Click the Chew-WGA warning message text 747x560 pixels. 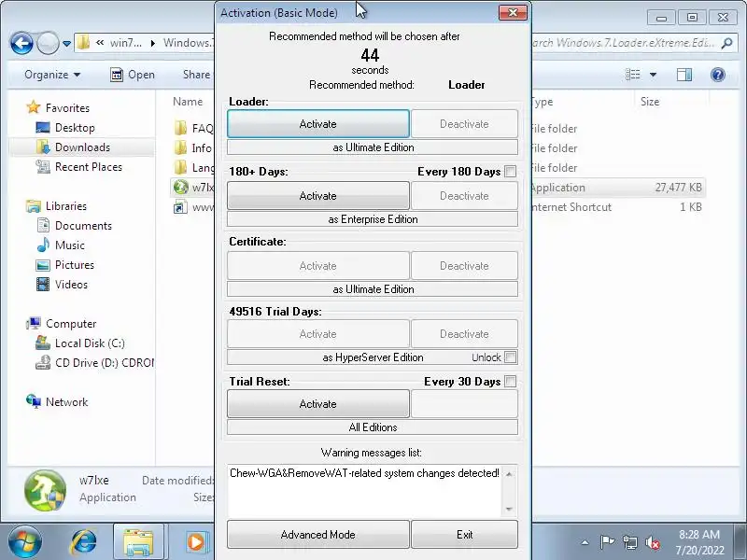tap(364, 473)
